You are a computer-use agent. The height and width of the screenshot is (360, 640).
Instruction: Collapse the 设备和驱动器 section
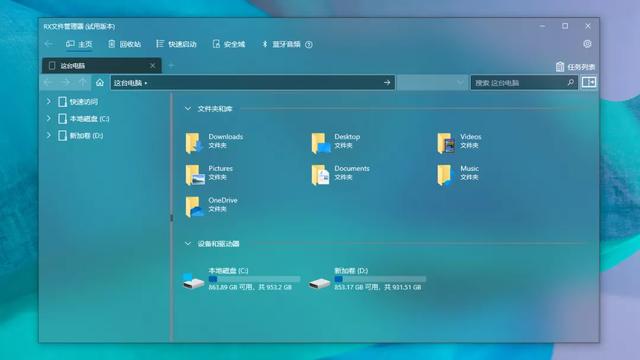pos(188,244)
